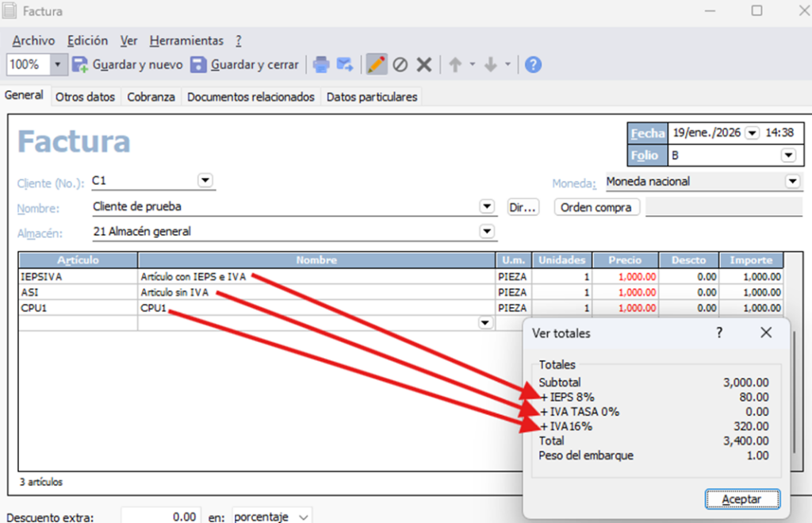Switch to the Cobranza tab
This screenshot has height=523, width=812.
pyautogui.click(x=151, y=97)
